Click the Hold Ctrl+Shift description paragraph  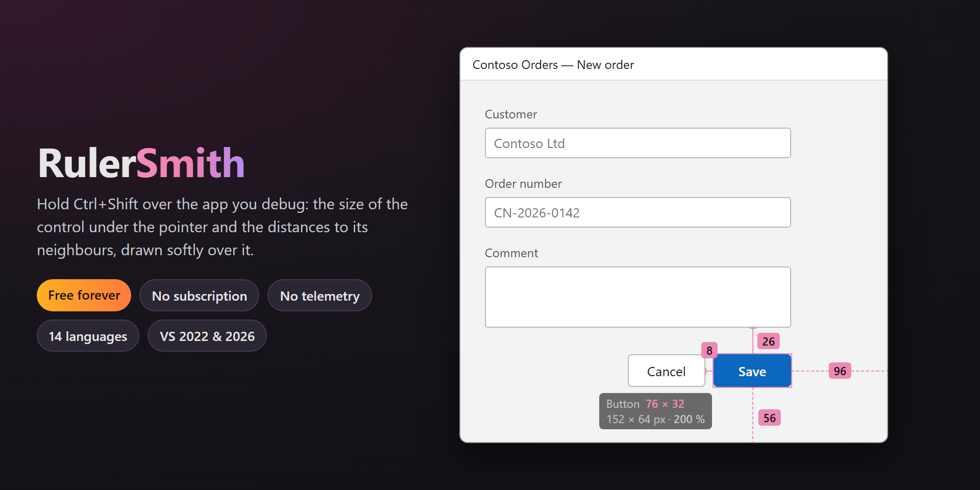(x=223, y=227)
